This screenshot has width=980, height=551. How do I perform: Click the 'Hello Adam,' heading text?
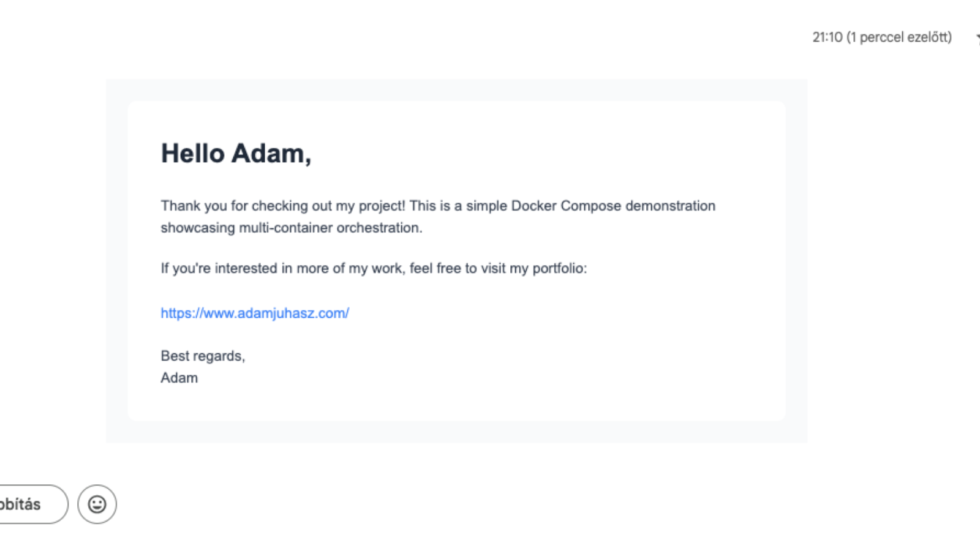click(236, 153)
